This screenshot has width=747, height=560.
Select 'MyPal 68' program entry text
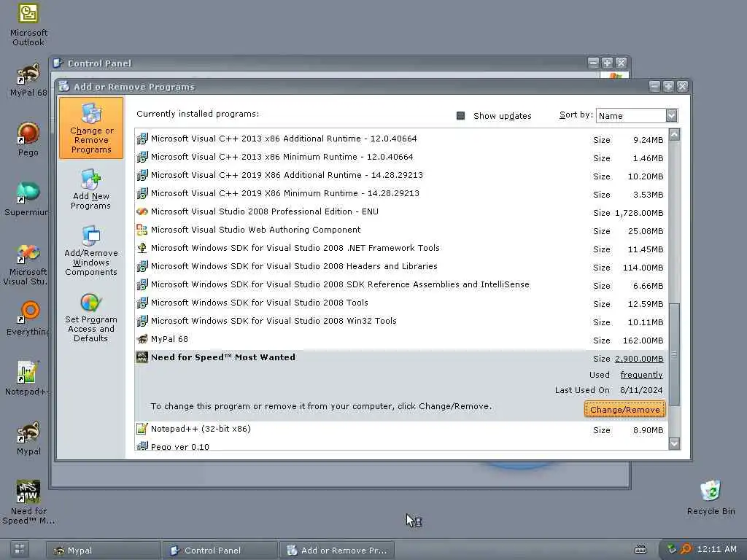(169, 339)
